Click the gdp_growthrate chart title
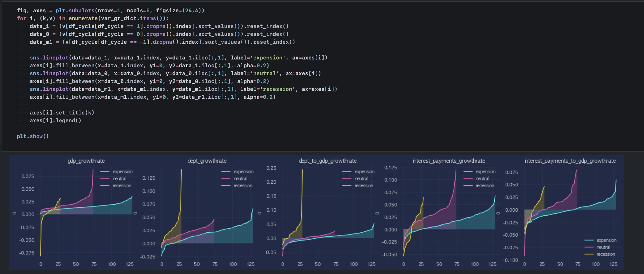 coord(86,161)
